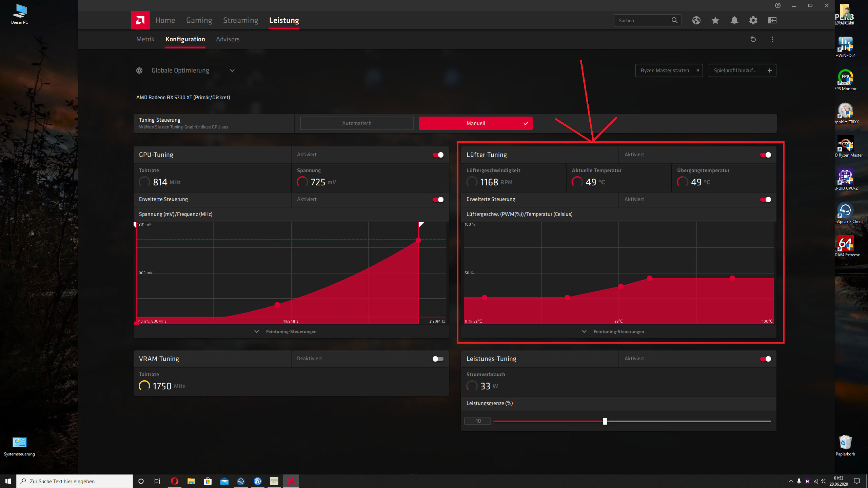868x488 pixels.
Task: Expand GPU Feintuning-Steuerungen section
Action: (291, 331)
